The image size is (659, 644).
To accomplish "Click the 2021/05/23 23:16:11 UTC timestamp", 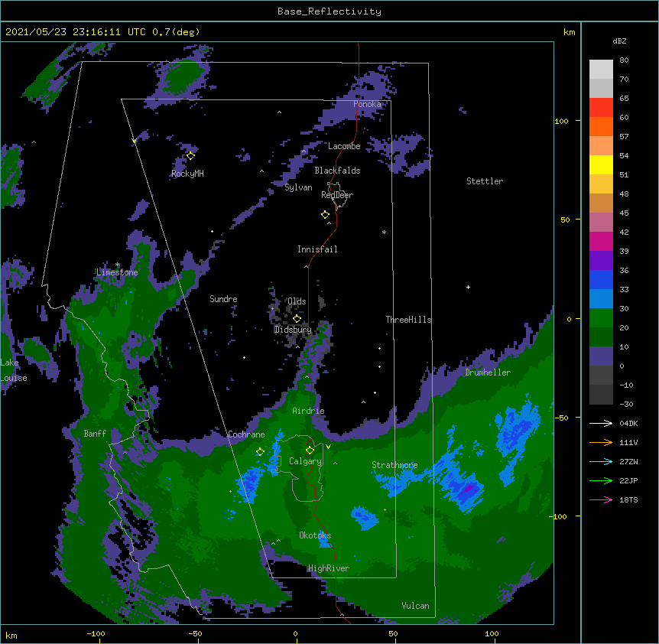I will click(x=76, y=32).
